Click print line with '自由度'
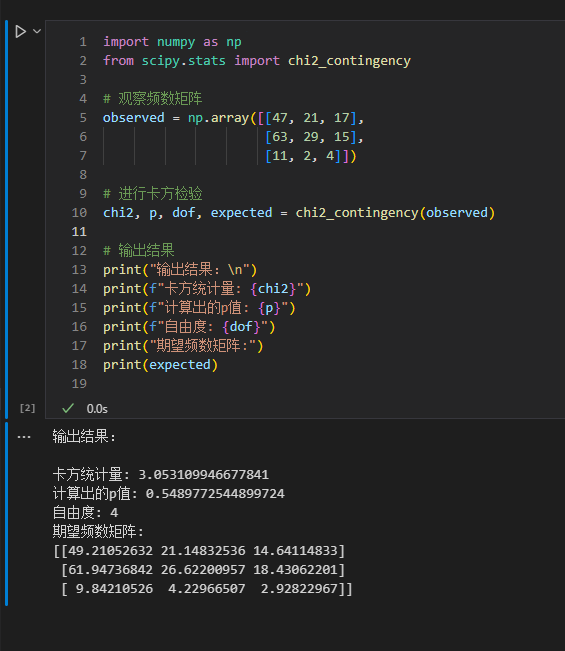This screenshot has height=651, width=565. 189,327
